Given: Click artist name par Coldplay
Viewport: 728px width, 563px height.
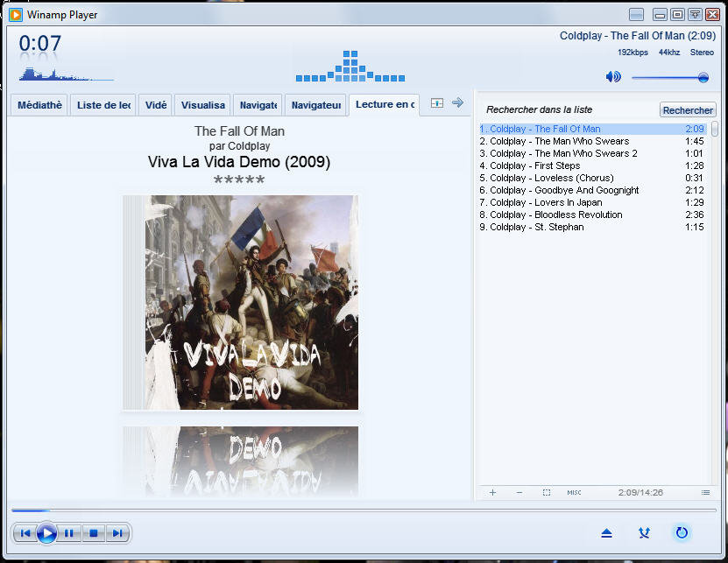Looking at the screenshot, I should (239, 146).
